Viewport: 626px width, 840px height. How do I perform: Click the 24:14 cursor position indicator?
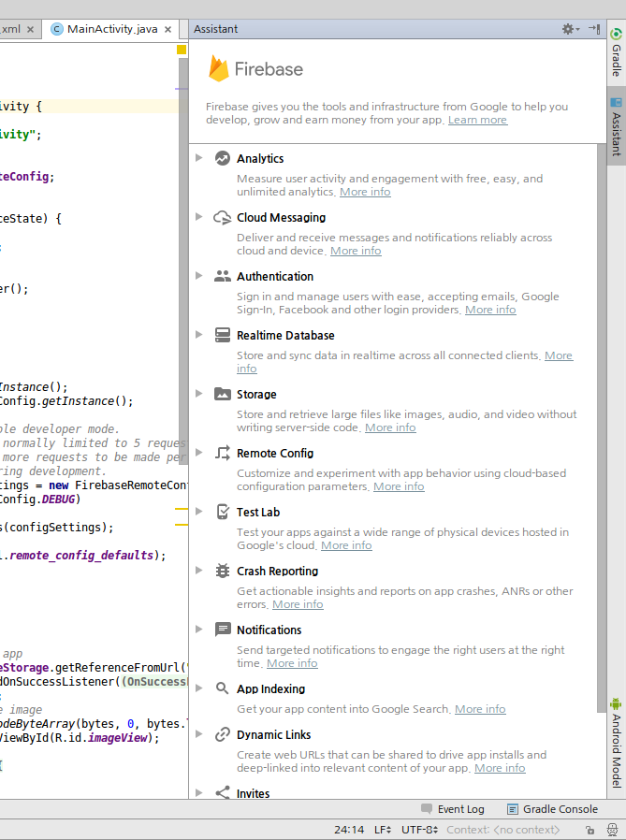(349, 830)
